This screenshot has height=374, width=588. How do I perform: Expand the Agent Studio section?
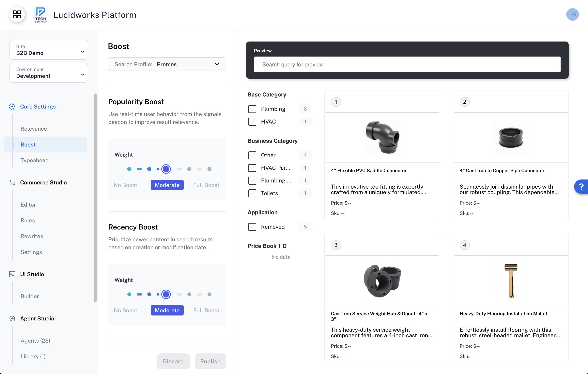tap(37, 318)
